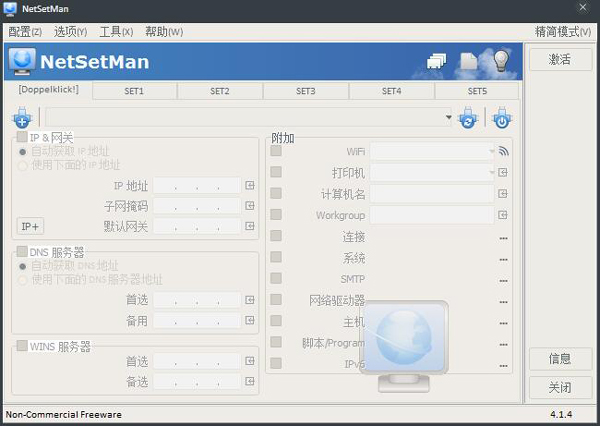Viewport: 600px width, 426px height.
Task: Click the add network profile icon
Action: [22, 117]
